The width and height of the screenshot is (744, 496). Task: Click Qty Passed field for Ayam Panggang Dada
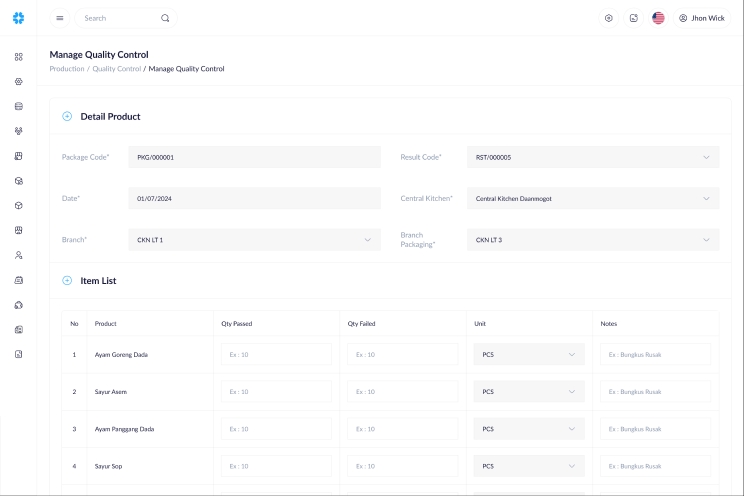(x=276, y=429)
